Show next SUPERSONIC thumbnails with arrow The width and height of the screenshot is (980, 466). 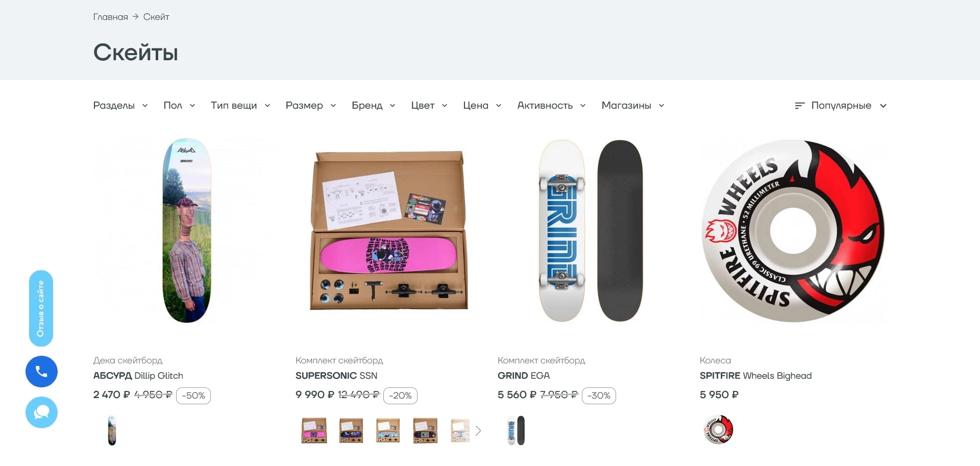click(478, 431)
